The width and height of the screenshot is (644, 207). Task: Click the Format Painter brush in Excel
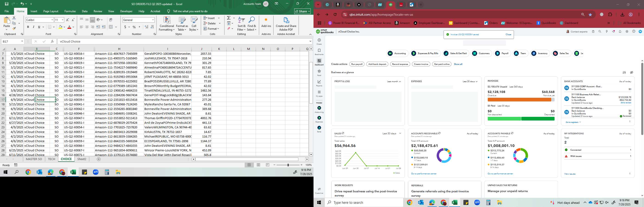tap(14, 29)
